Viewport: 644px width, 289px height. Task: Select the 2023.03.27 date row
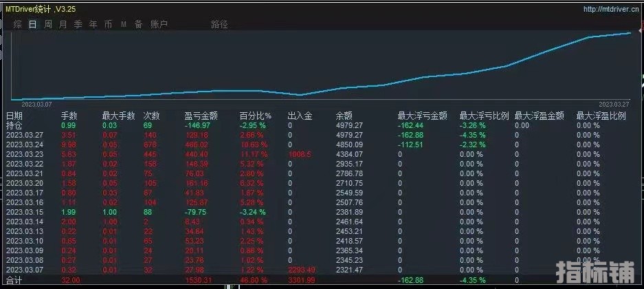pos(25,135)
